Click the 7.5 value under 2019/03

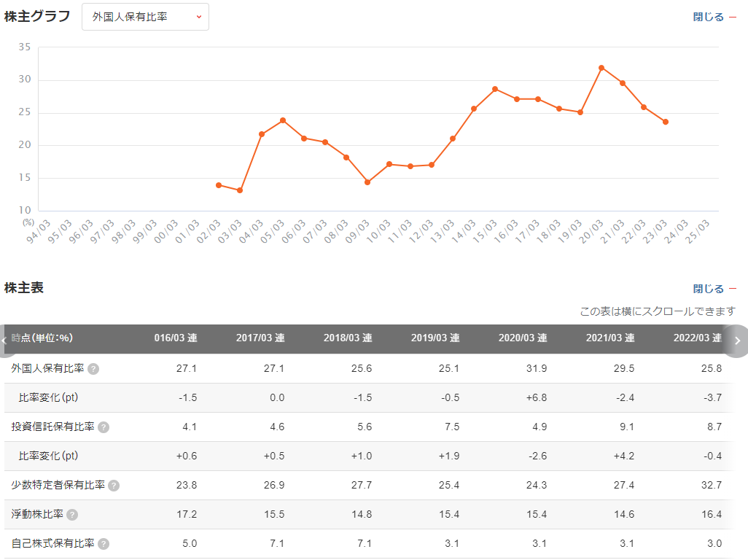click(x=452, y=427)
